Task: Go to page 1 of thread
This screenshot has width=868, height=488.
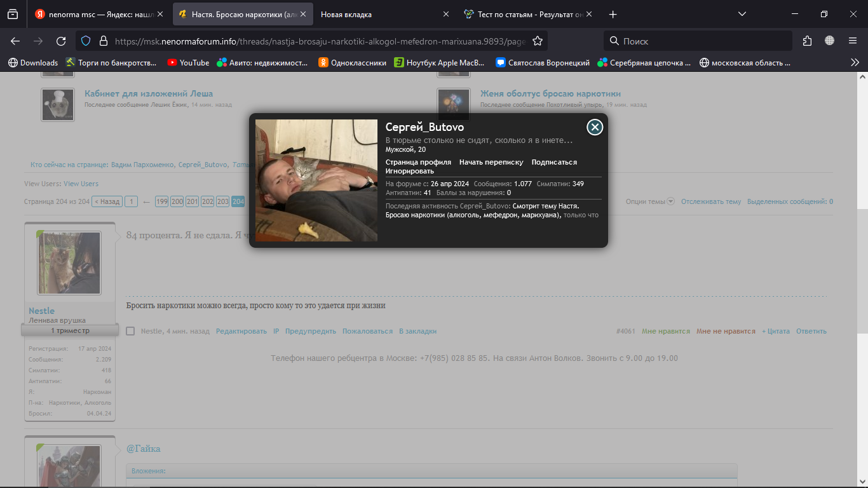Action: coord(131,201)
